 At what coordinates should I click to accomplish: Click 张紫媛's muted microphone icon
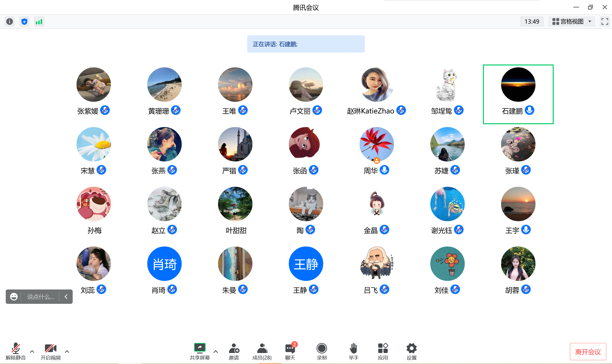tap(105, 111)
